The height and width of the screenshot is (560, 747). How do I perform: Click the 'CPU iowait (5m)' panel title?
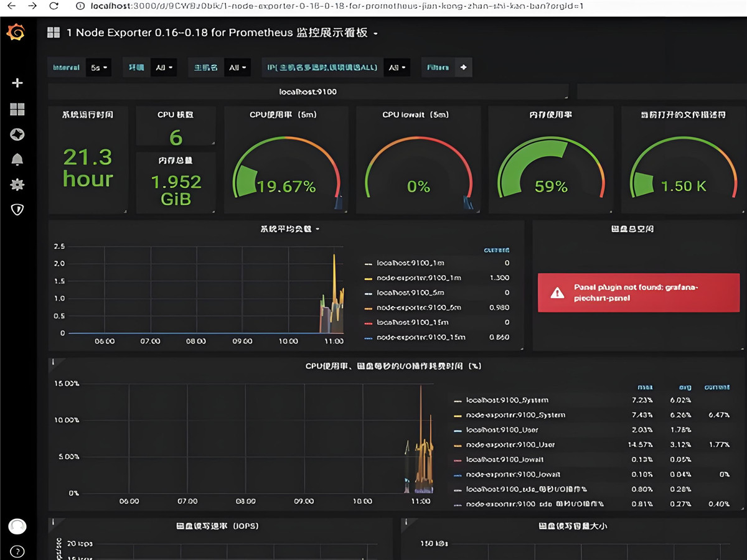[415, 114]
